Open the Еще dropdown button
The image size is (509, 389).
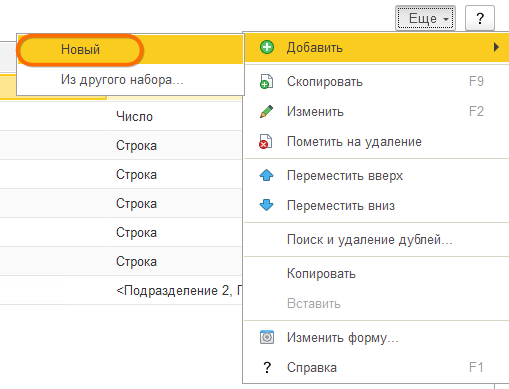pyautogui.click(x=425, y=18)
